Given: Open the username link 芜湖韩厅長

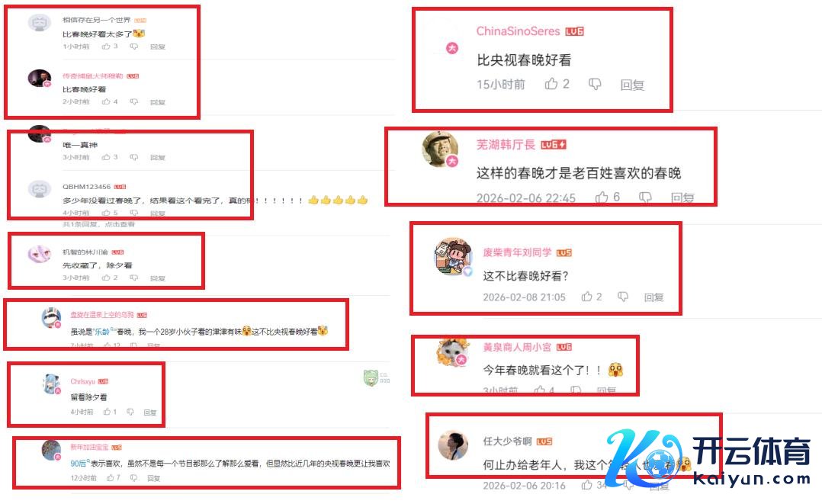Looking at the screenshot, I should coord(506,144).
